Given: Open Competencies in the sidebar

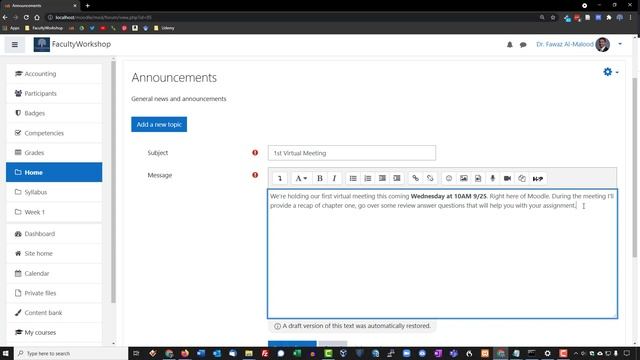Looking at the screenshot, I should [54, 133].
